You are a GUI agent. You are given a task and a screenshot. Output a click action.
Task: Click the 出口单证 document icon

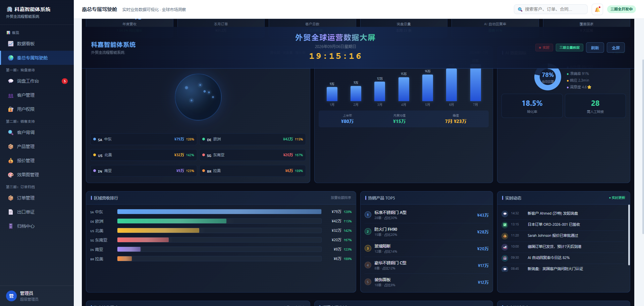coord(11,212)
